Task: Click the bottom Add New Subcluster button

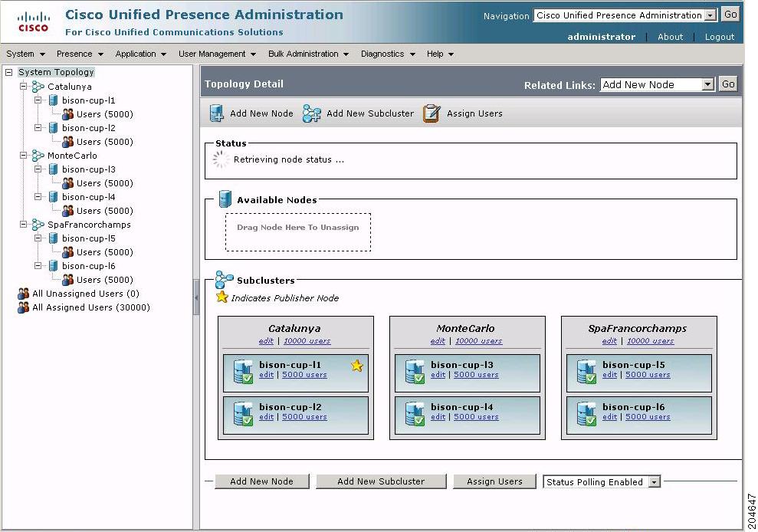Action: 381,481
